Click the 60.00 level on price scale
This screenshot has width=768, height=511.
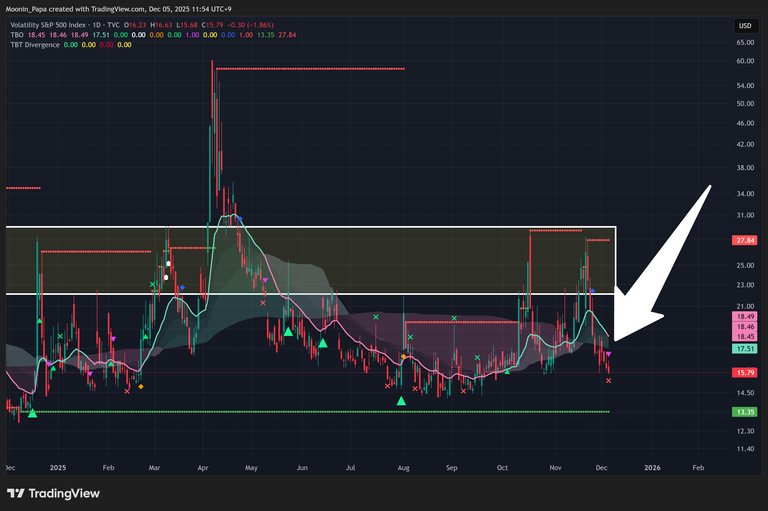744,61
